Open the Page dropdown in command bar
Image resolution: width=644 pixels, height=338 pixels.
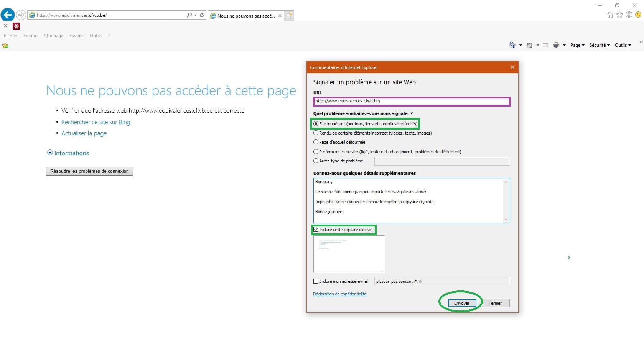click(x=577, y=45)
